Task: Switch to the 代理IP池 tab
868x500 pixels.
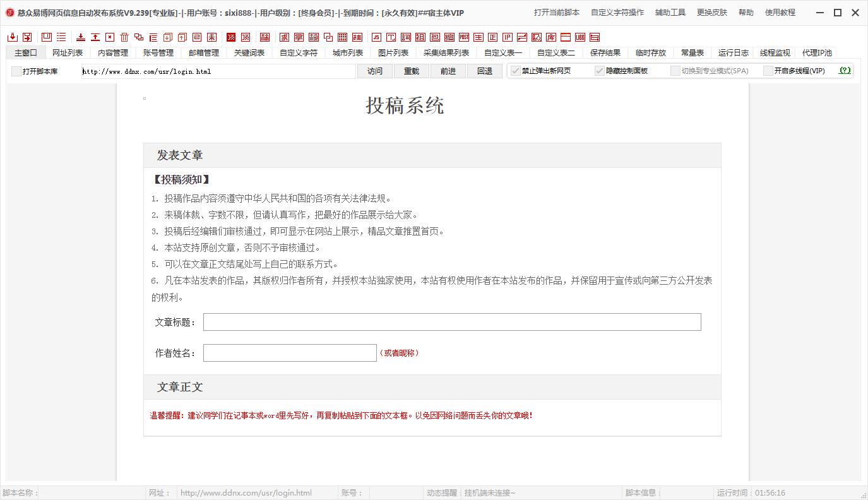Action: tap(817, 53)
